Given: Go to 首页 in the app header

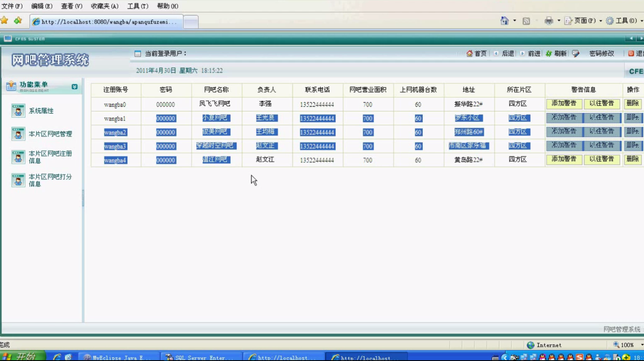Looking at the screenshot, I should point(476,54).
